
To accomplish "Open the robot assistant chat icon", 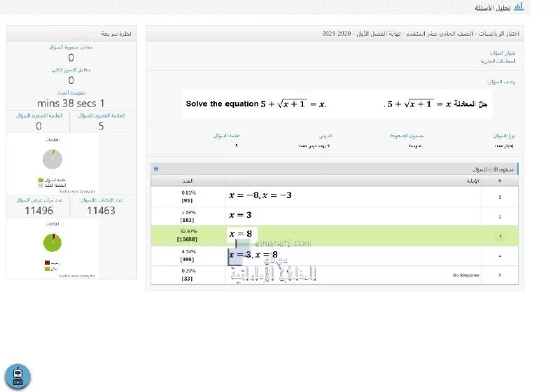I will point(17,376).
